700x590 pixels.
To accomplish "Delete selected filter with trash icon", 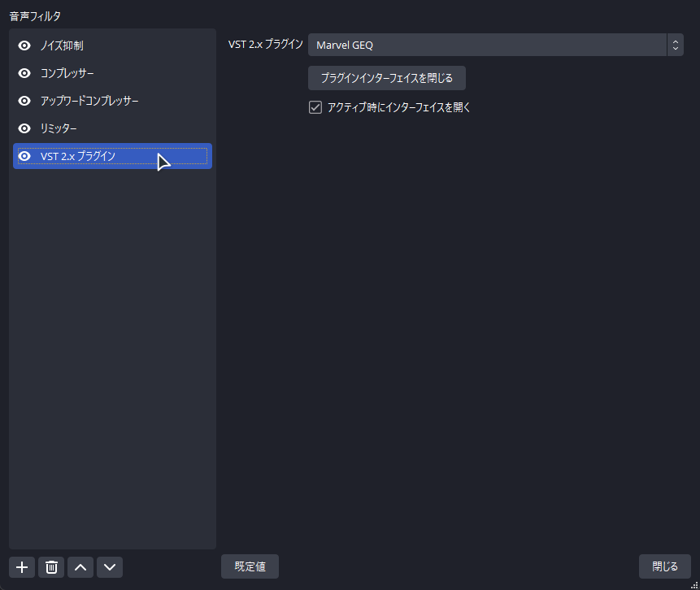I will coord(51,566).
